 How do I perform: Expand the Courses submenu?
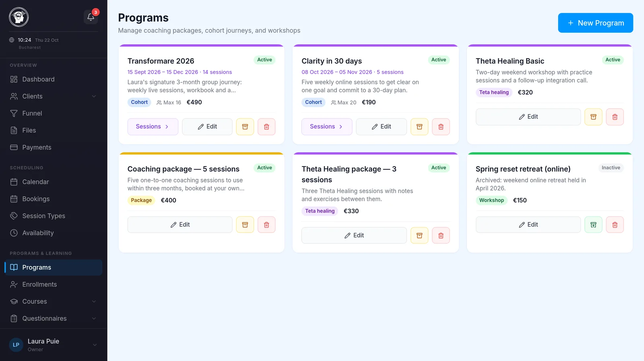point(94,301)
